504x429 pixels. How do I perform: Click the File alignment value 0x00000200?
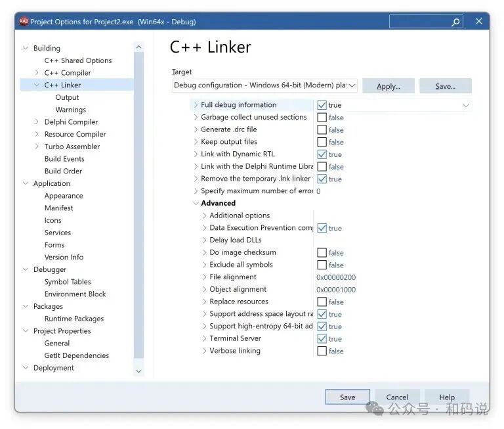[x=336, y=277]
